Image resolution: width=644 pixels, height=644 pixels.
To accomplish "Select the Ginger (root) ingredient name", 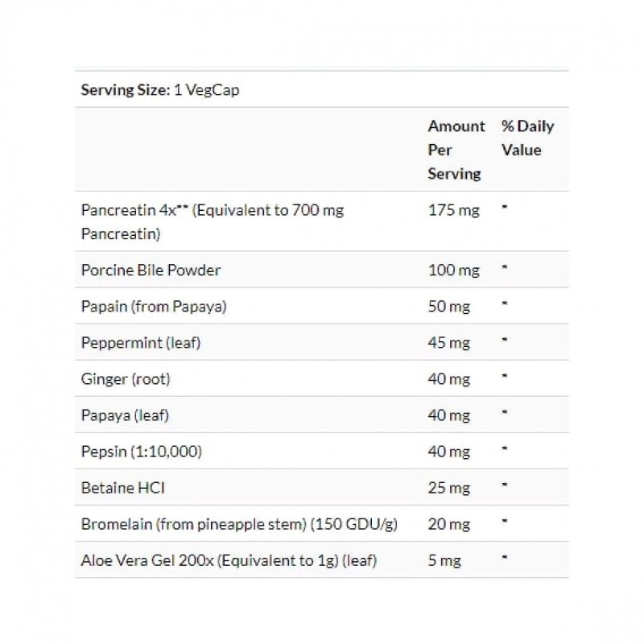I will pos(126,379).
